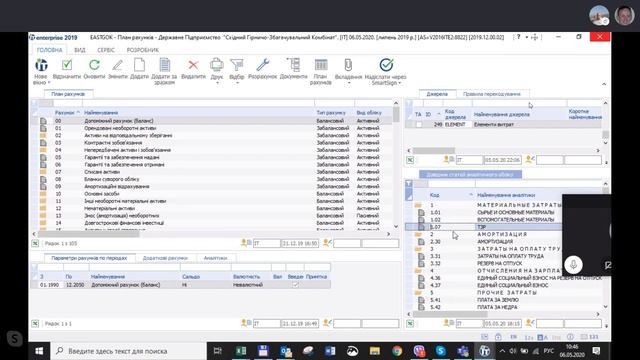Select account row 10 Основні засоби
640x360 pixels.
pyautogui.click(x=212, y=194)
